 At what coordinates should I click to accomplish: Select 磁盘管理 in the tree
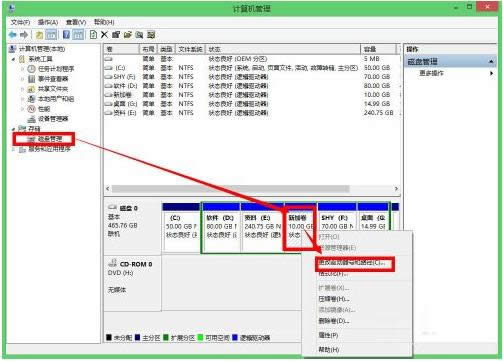coord(50,139)
